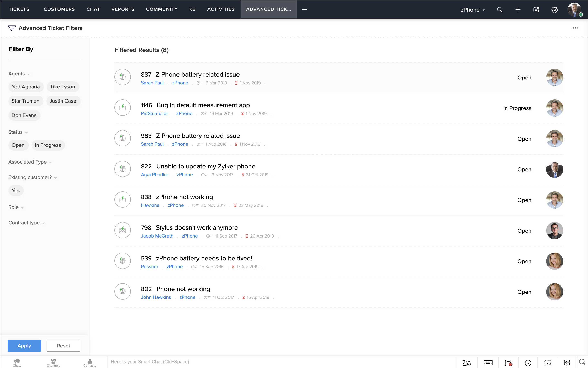This screenshot has height=368, width=588.
Task: Click the clock history icon
Action: click(528, 363)
